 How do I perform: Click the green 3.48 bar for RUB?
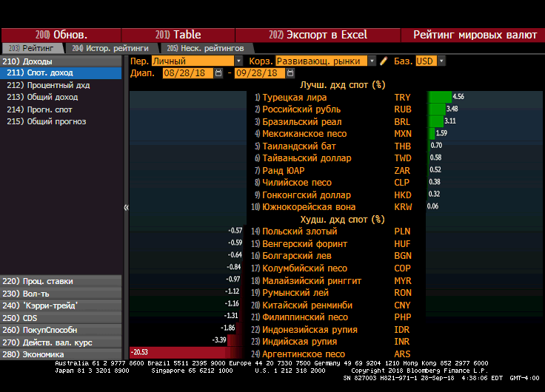tap(437, 109)
